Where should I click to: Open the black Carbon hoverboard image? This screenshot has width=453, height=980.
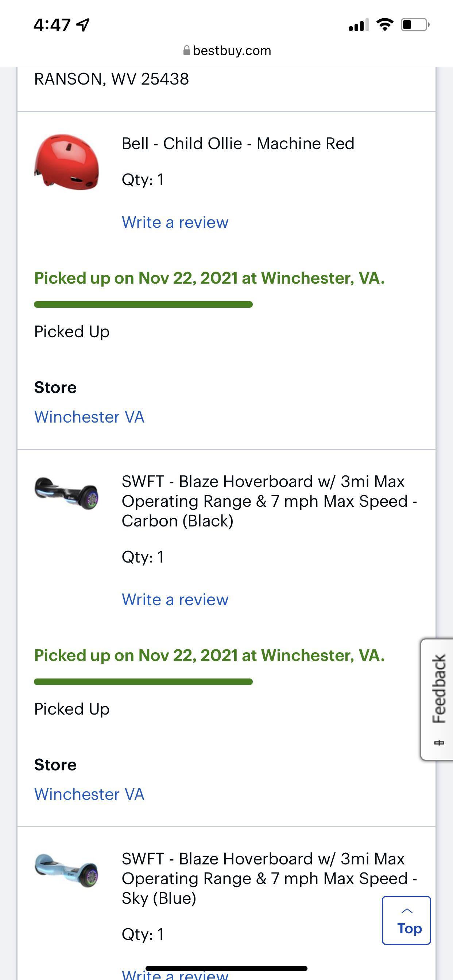[67, 493]
